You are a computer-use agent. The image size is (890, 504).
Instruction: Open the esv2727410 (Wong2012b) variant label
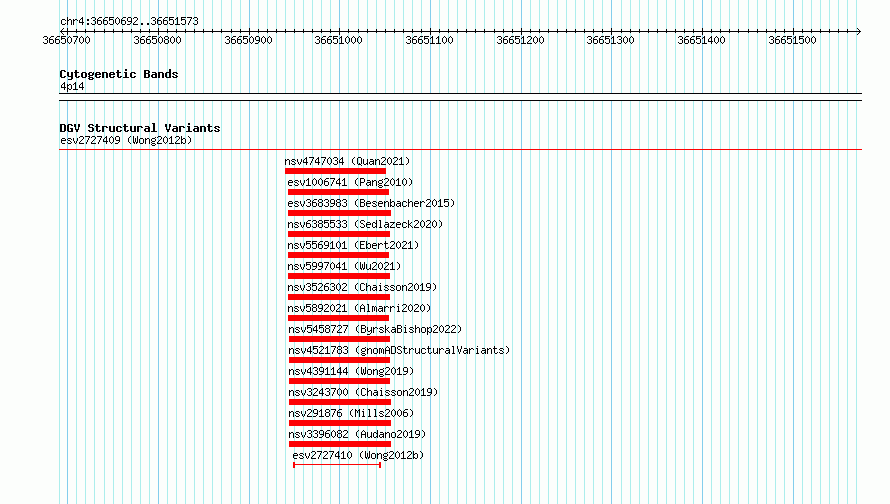358,455
